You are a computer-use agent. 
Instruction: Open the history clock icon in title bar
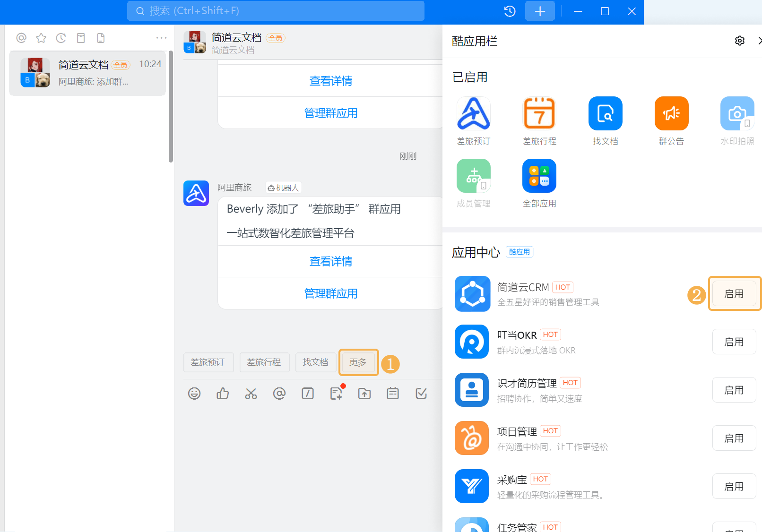pyautogui.click(x=510, y=11)
